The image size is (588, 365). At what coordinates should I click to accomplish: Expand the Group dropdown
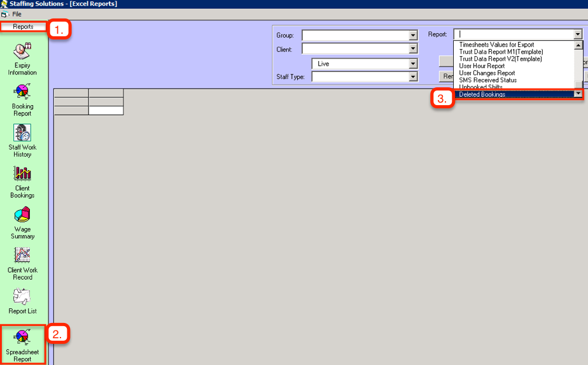coord(413,36)
